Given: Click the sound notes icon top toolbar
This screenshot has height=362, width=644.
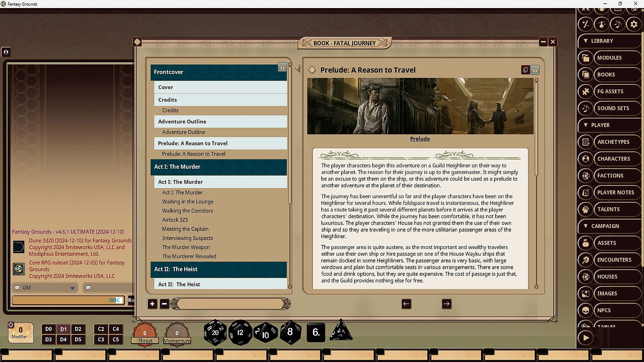Looking at the screenshot, I should click(618, 24).
